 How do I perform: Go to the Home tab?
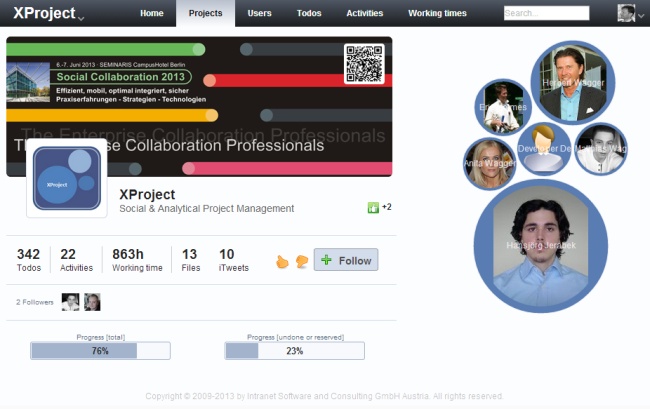coord(152,13)
